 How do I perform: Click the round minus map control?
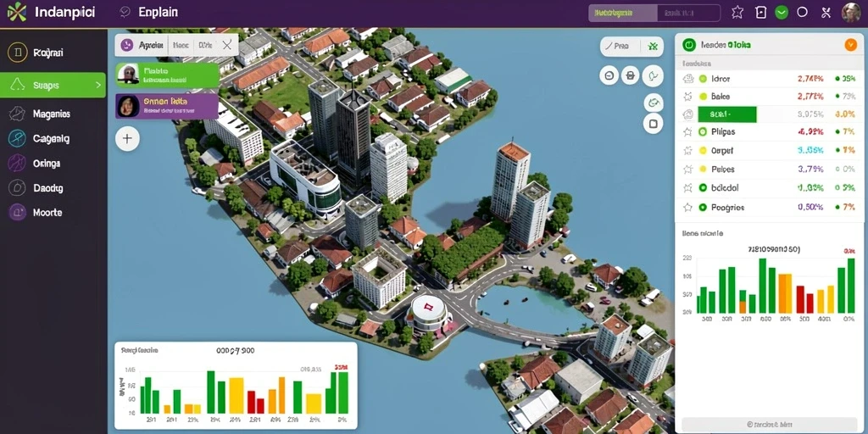[609, 75]
